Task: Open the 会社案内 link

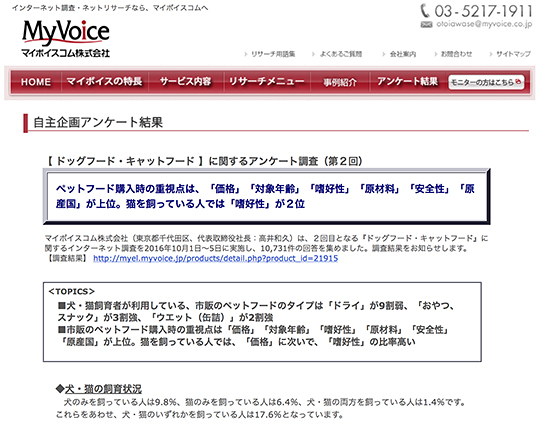Action: [402, 54]
